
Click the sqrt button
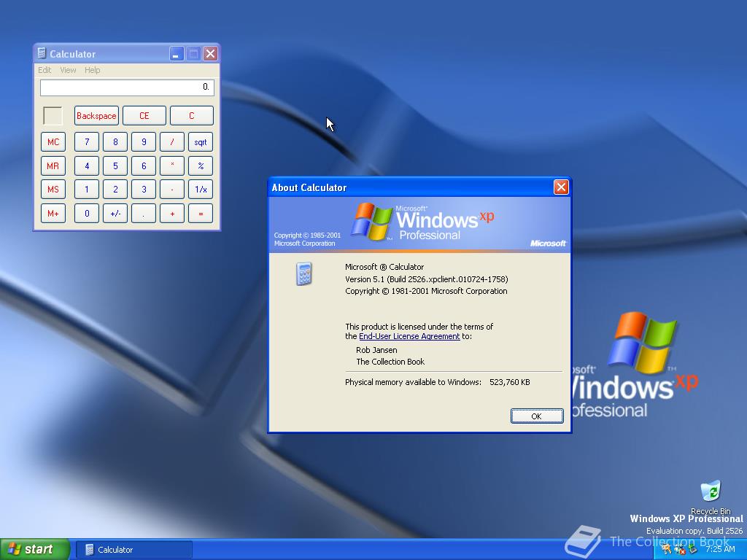click(201, 142)
